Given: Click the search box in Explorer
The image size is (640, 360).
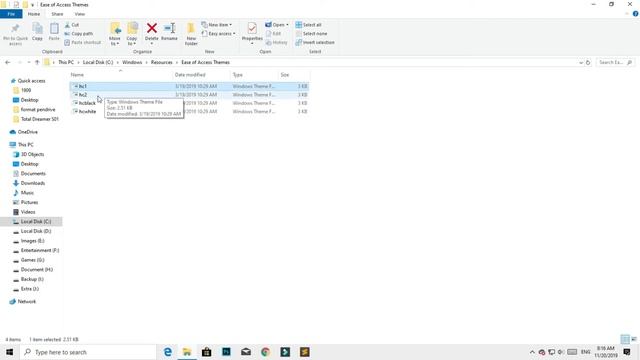Looking at the screenshot, I should [x=615, y=62].
